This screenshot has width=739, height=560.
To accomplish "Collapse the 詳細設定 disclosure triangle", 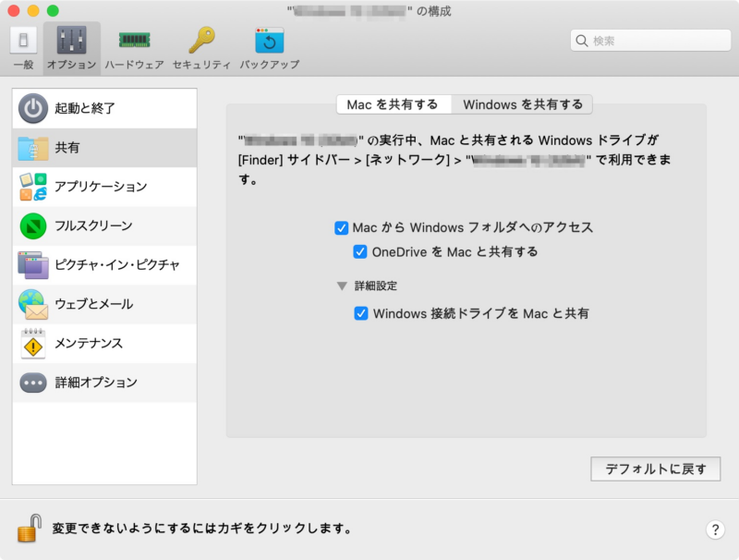I will tap(342, 286).
